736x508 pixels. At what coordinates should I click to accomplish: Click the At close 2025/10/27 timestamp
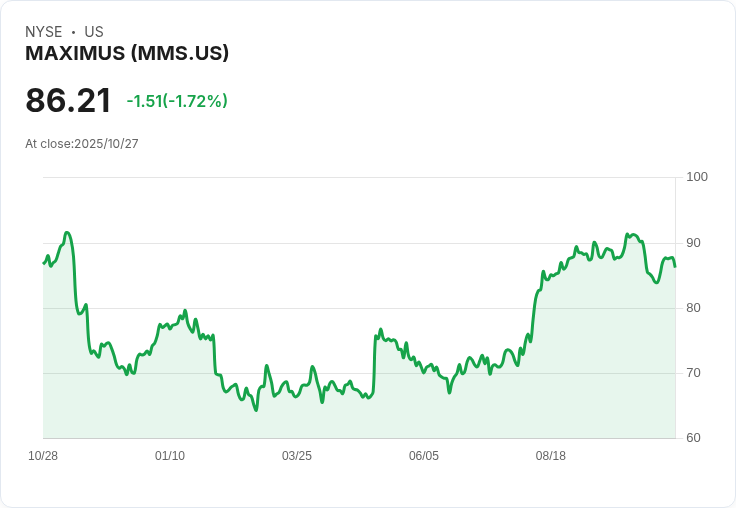(82, 144)
